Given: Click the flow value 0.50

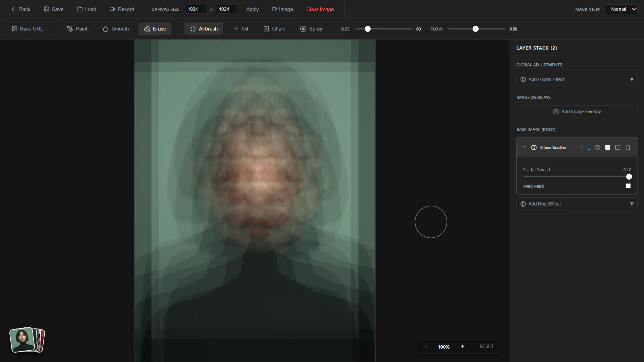Looking at the screenshot, I should click(x=513, y=29).
